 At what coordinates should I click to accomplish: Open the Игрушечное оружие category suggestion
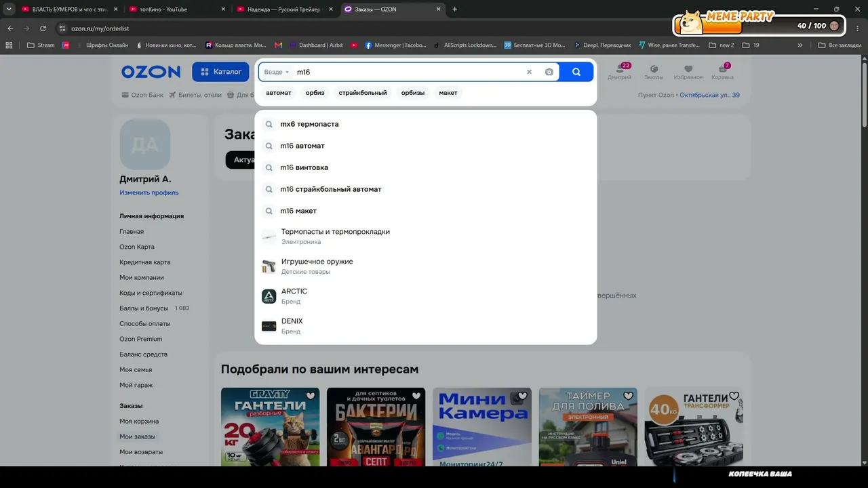(426, 266)
